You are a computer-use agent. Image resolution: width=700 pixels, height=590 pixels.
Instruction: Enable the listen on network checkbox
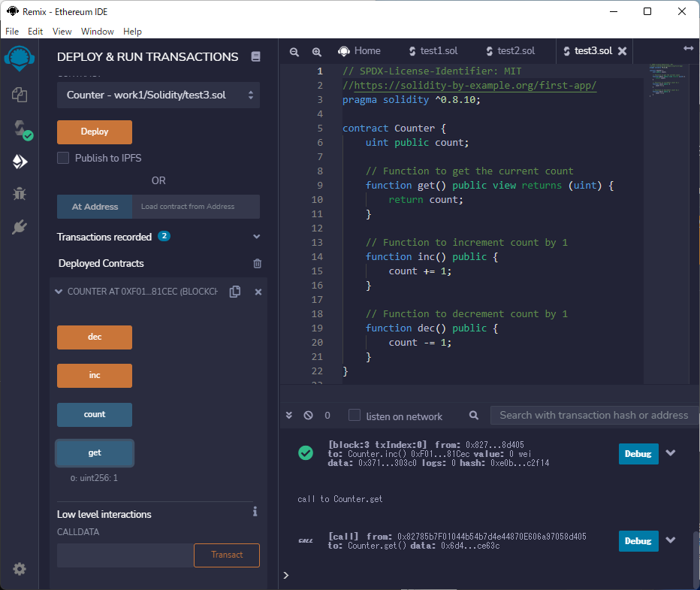[355, 416]
